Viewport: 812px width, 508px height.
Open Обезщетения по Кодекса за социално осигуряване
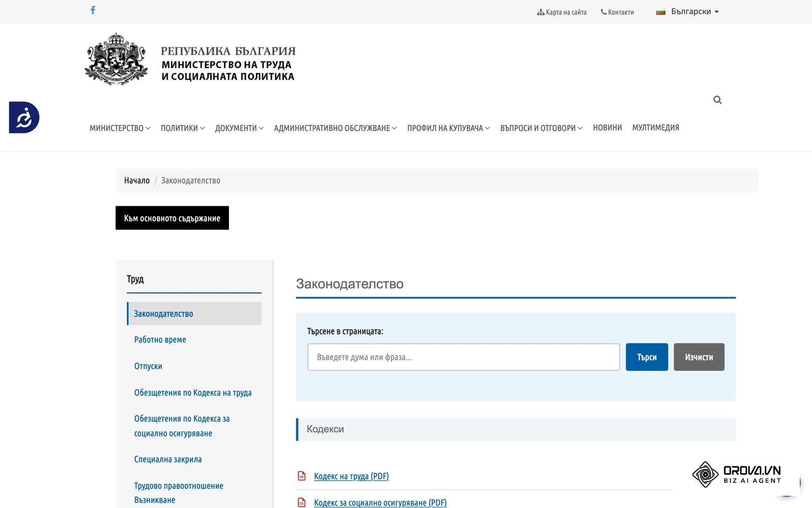(182, 426)
